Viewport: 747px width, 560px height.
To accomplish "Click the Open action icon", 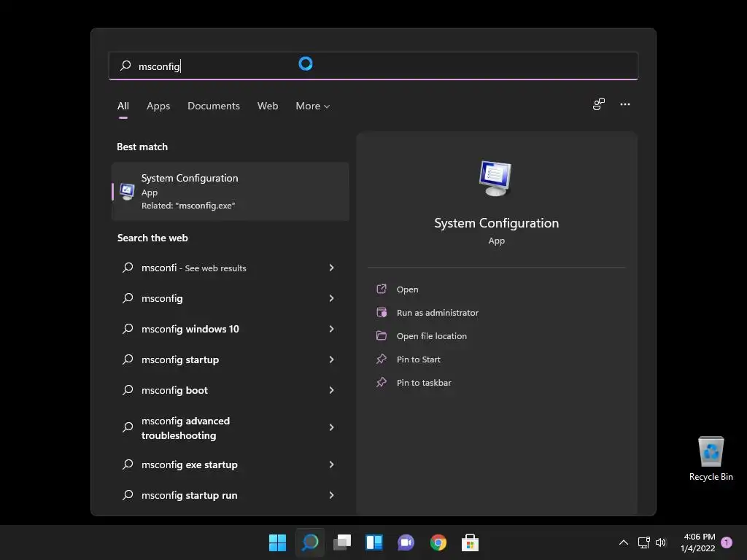I will (382, 289).
